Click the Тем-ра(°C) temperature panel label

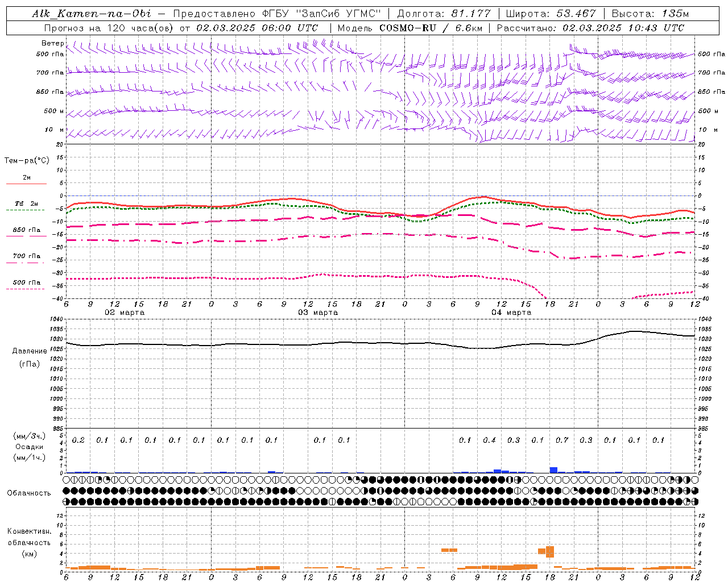27,161
